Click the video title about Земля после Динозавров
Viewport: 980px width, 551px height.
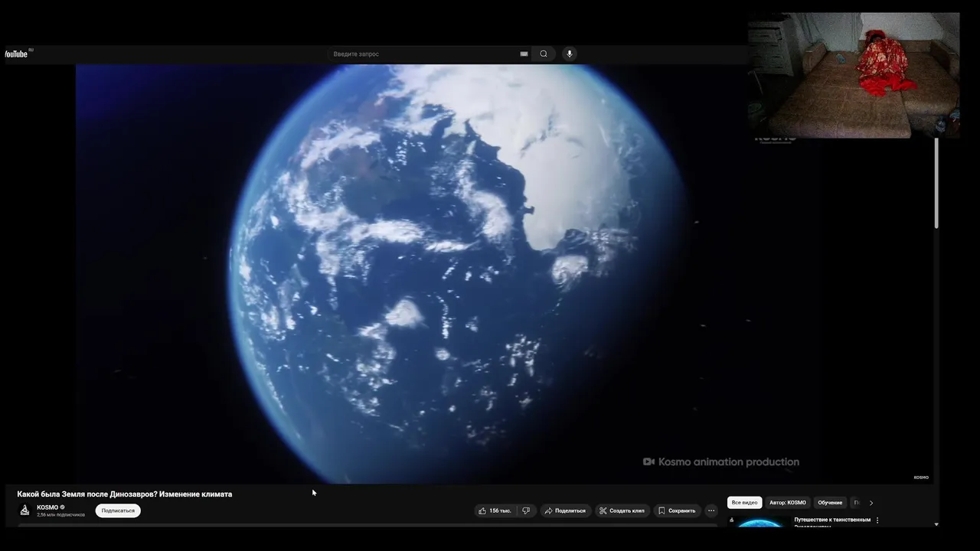click(125, 494)
